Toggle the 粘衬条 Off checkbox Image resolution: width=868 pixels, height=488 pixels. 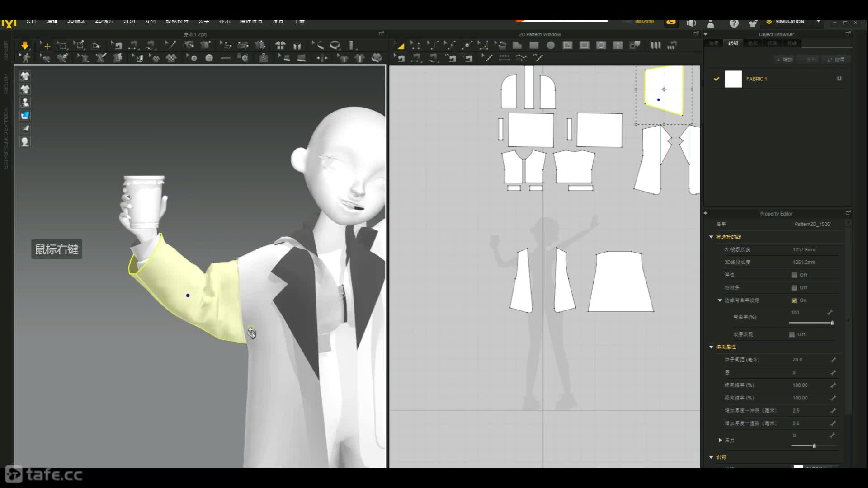(794, 287)
